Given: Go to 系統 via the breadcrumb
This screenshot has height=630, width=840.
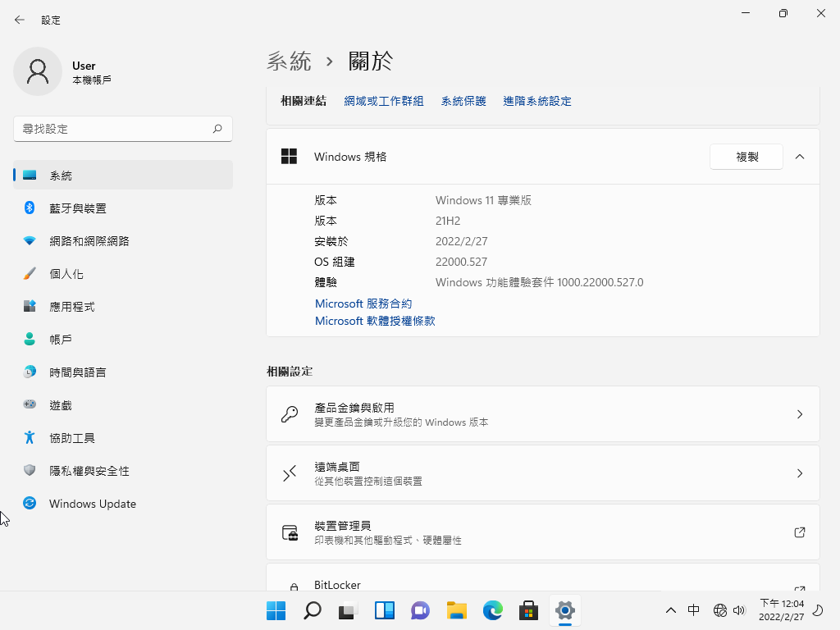Looking at the screenshot, I should 289,61.
